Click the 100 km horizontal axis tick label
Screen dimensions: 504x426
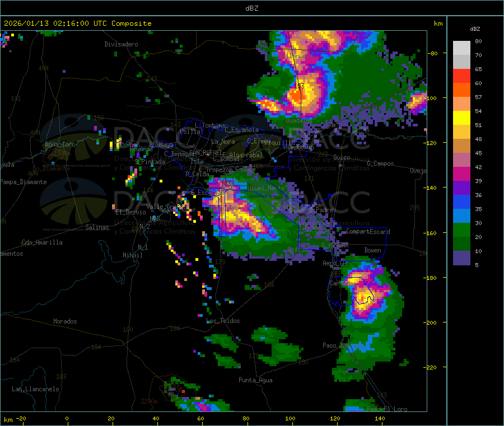[x=290, y=418]
